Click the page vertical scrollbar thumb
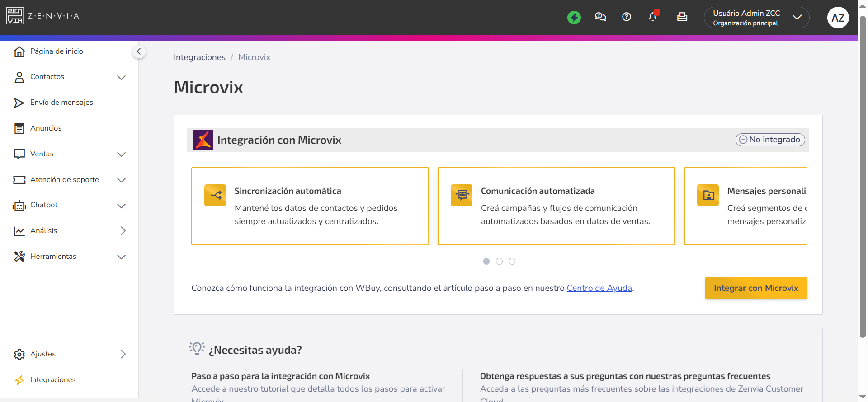The image size is (868, 402). [863, 177]
